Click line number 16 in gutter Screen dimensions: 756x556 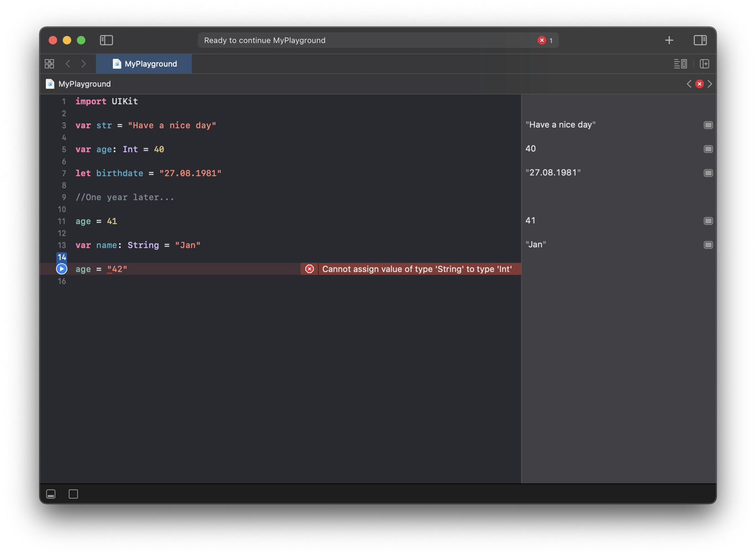tap(61, 281)
